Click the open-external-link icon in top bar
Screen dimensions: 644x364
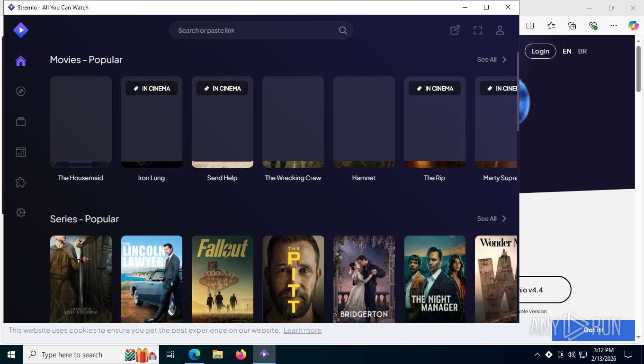(x=455, y=30)
